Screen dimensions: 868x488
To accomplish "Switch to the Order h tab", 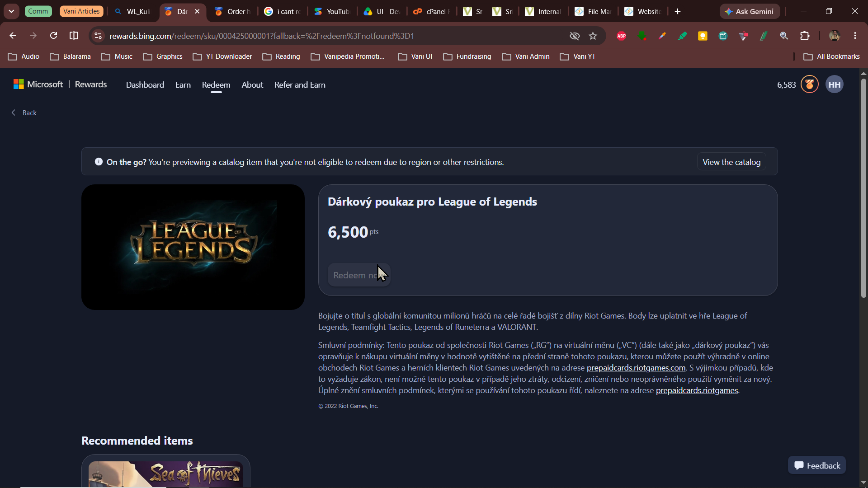I will [x=233, y=11].
